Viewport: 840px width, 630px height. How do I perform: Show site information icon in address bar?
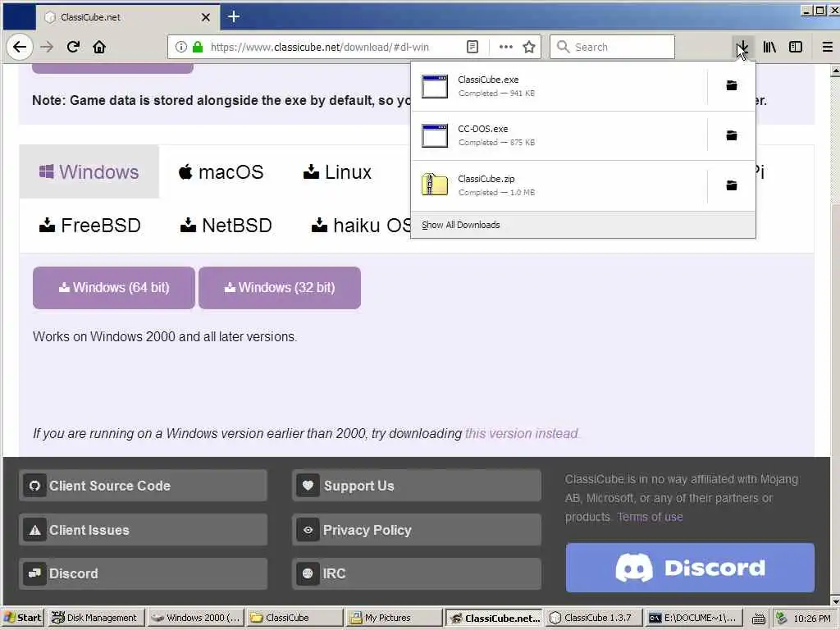coord(181,47)
